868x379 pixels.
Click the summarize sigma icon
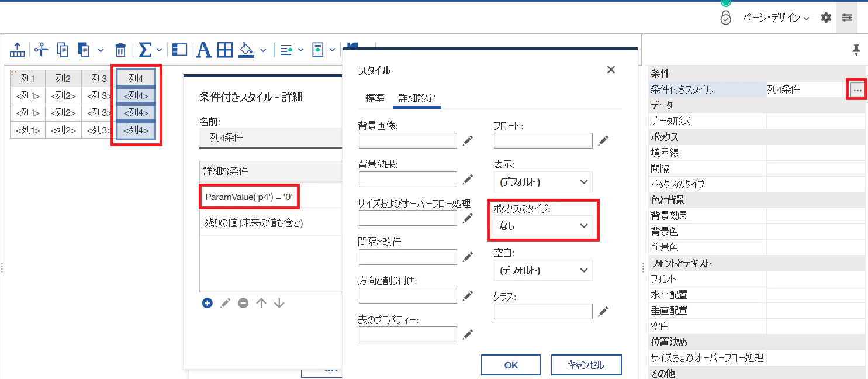[x=146, y=50]
